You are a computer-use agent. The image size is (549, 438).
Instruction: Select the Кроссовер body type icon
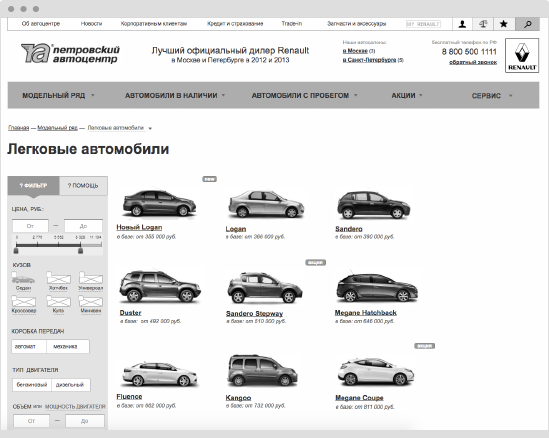pos(23,301)
